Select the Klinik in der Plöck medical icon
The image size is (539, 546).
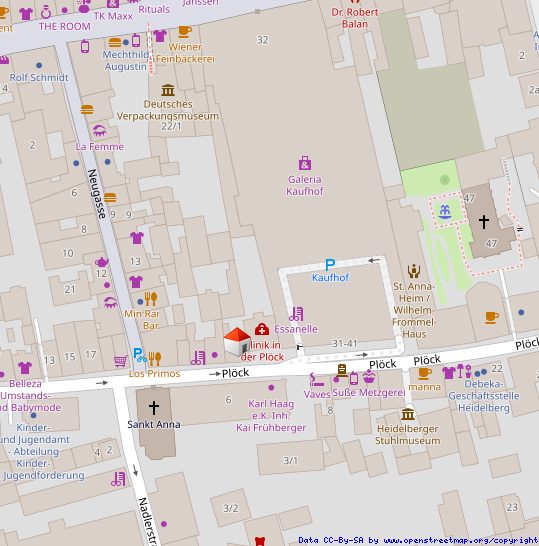point(262,329)
